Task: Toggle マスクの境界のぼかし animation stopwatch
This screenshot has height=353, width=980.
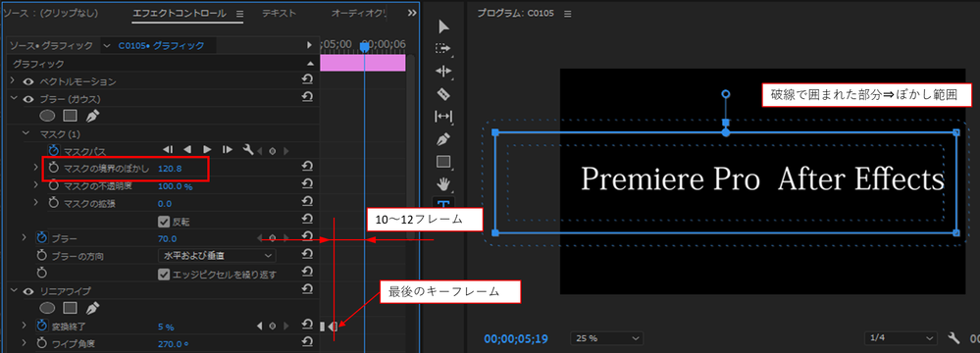Action: click(54, 168)
